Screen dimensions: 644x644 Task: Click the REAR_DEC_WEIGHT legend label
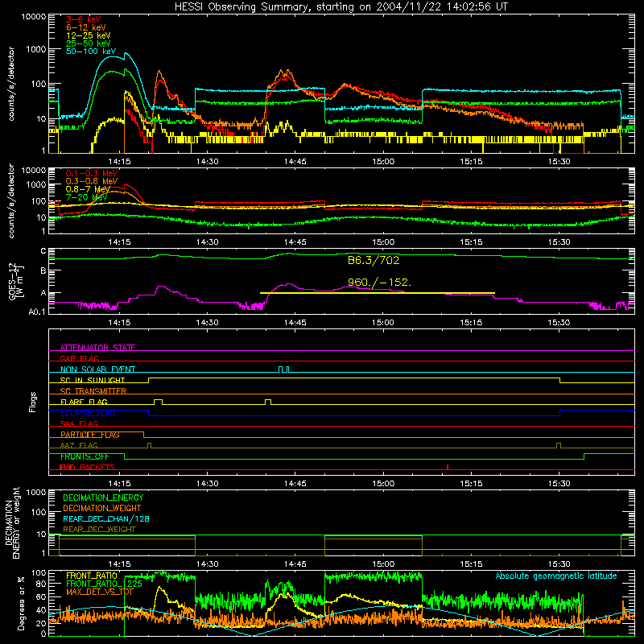tap(99, 530)
